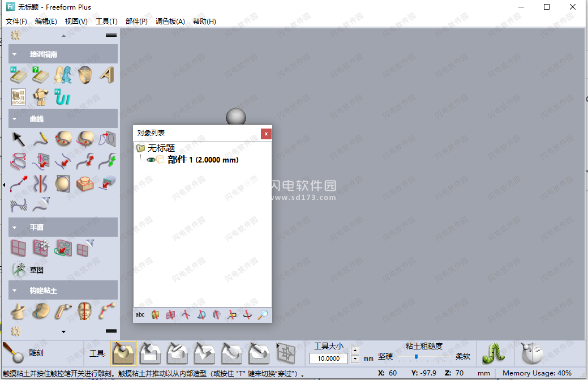Open the 帮助(H) menu
The width and height of the screenshot is (588, 380).
(204, 22)
